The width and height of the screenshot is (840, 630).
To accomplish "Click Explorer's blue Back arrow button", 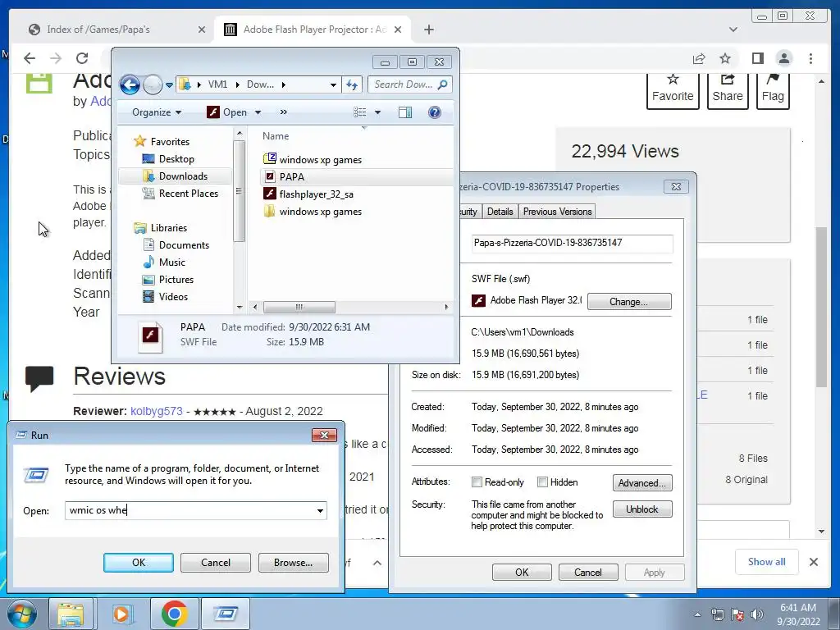I will click(130, 84).
